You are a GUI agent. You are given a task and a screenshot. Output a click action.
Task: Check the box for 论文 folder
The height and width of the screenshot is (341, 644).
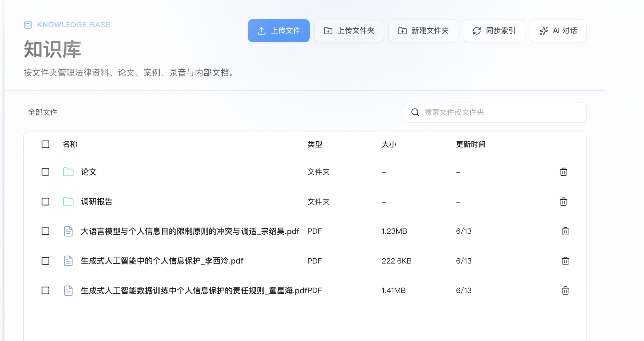coord(45,172)
